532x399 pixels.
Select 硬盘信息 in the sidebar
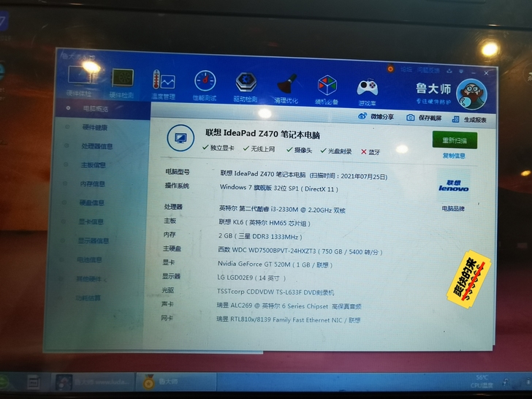(x=91, y=203)
